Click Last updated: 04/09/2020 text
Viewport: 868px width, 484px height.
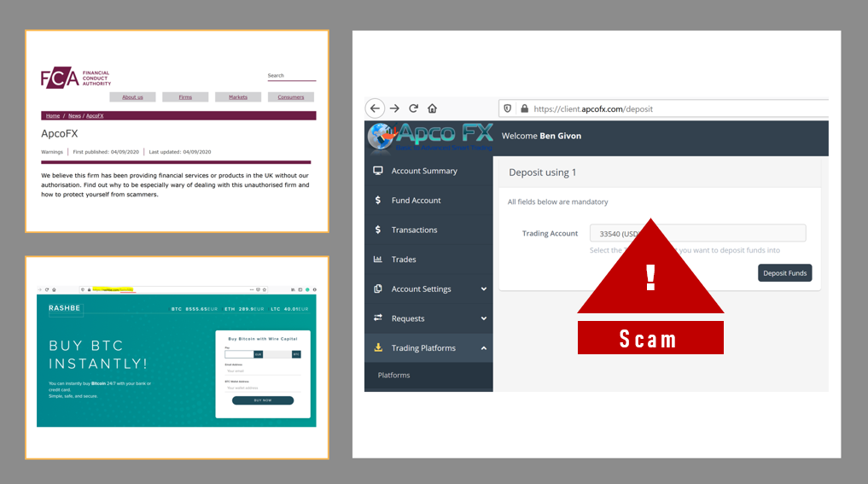coord(180,152)
